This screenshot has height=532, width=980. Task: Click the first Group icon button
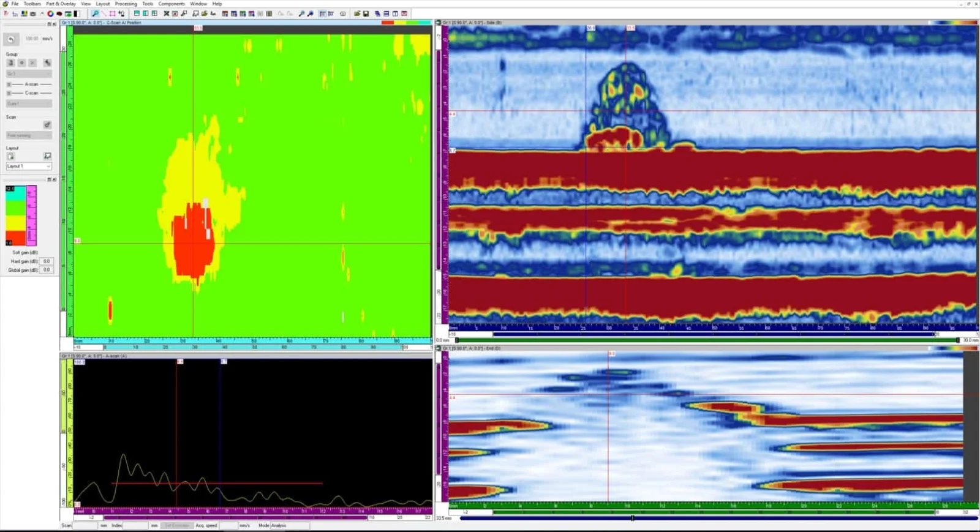tap(10, 62)
